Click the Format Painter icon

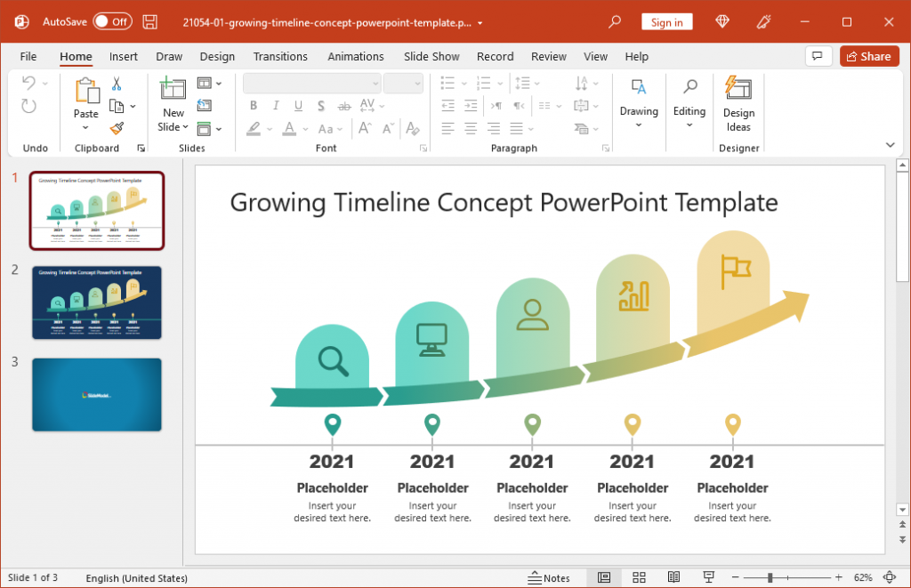pyautogui.click(x=116, y=127)
